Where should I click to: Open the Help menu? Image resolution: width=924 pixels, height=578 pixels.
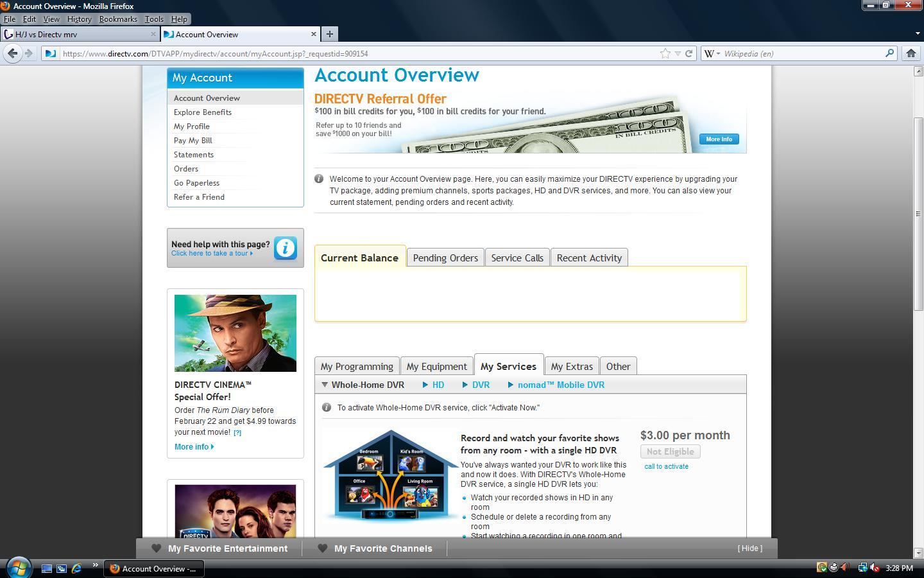tap(179, 19)
